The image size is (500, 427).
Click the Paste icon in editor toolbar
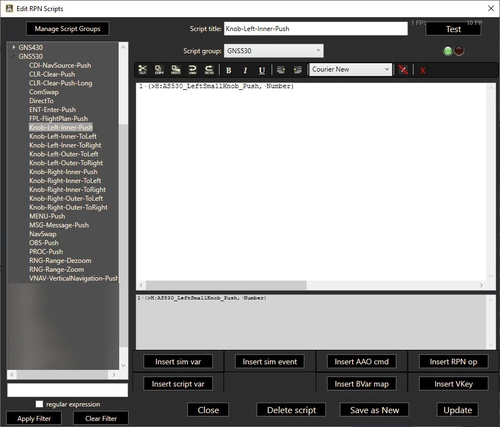pyautogui.click(x=176, y=69)
